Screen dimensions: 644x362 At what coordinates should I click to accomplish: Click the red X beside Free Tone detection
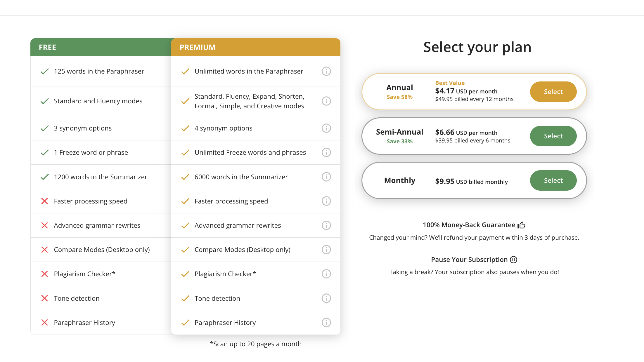[44, 298]
